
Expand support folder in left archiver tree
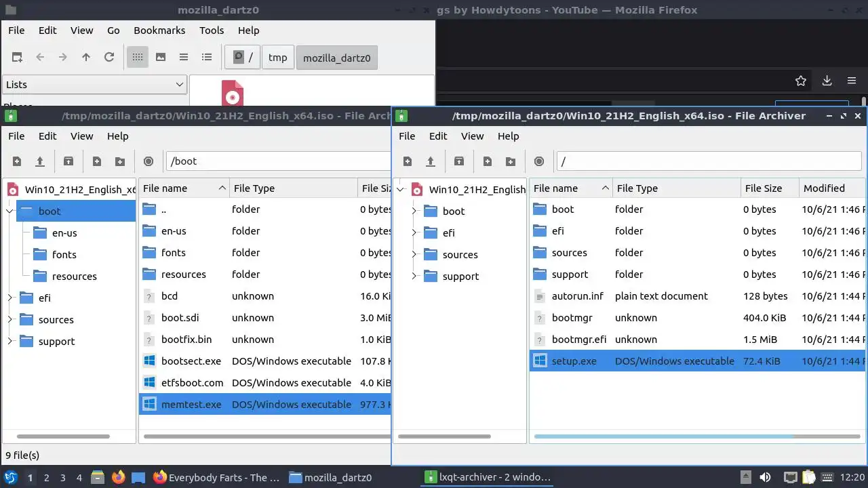coord(10,341)
